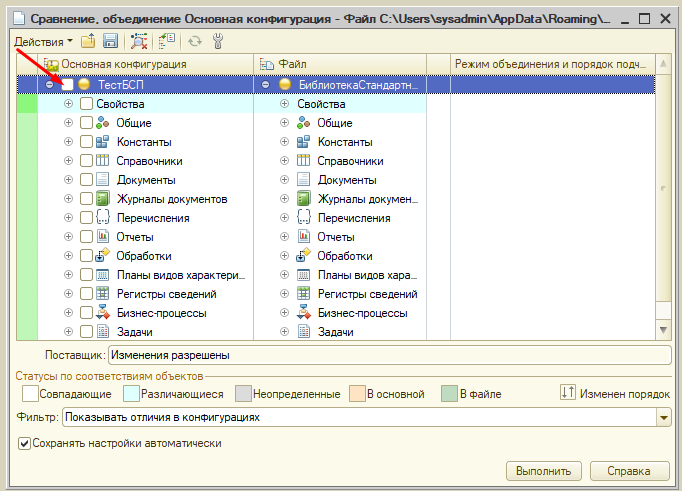Click Справочники icon in main configuration column
The width and height of the screenshot is (682, 491).
coord(102,160)
